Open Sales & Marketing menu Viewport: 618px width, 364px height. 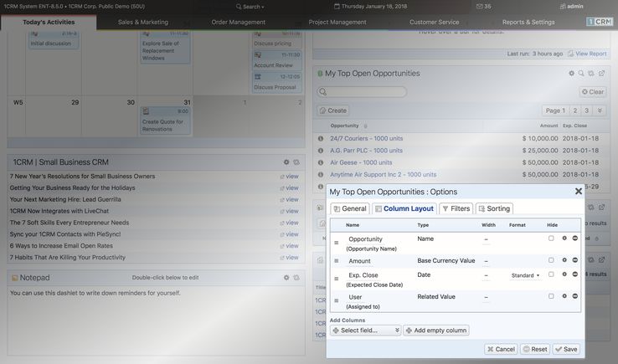(143, 22)
